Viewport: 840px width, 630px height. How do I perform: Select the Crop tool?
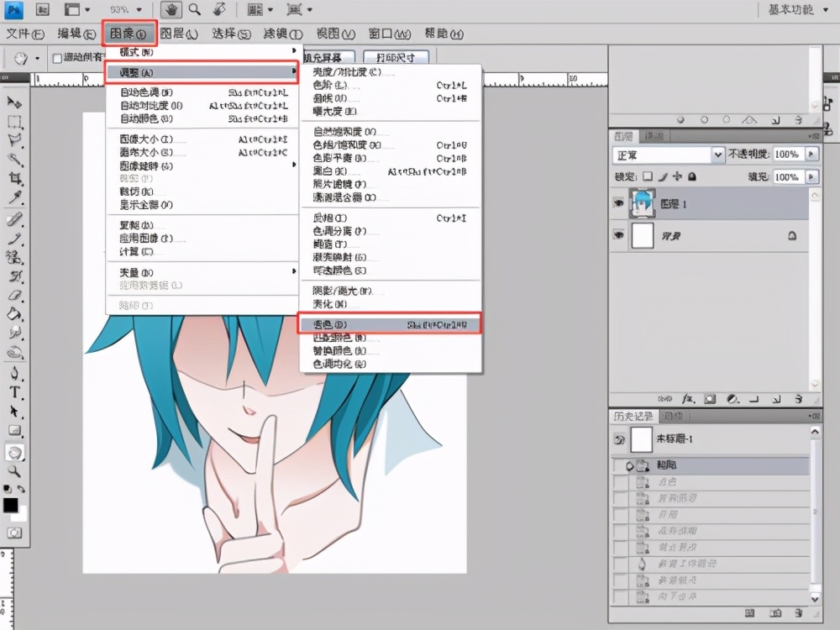[14, 178]
